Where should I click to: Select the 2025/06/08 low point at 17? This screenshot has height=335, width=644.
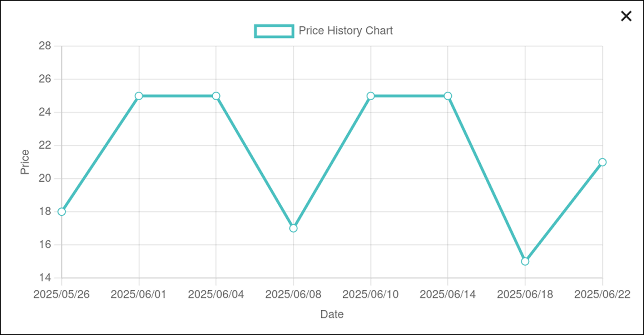click(293, 228)
